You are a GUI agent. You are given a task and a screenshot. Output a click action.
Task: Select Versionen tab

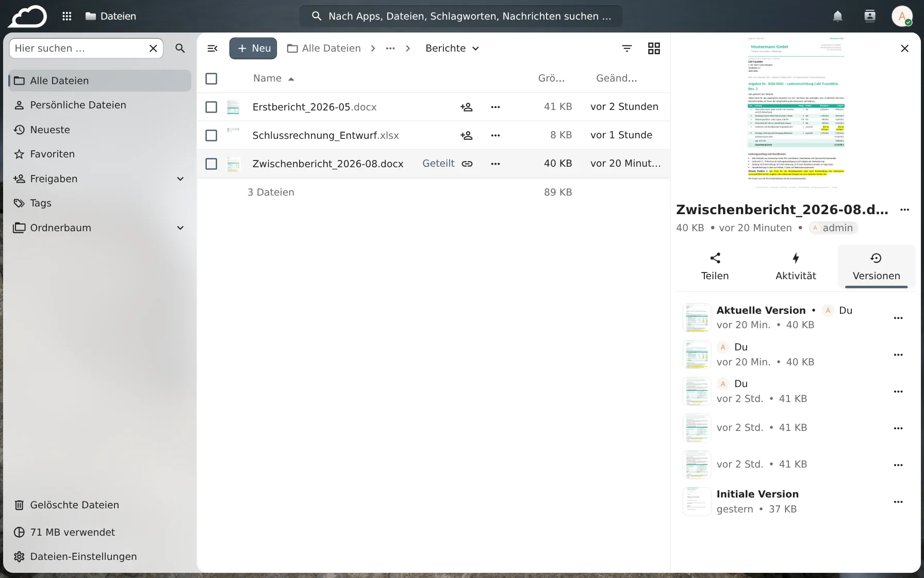[x=876, y=267]
